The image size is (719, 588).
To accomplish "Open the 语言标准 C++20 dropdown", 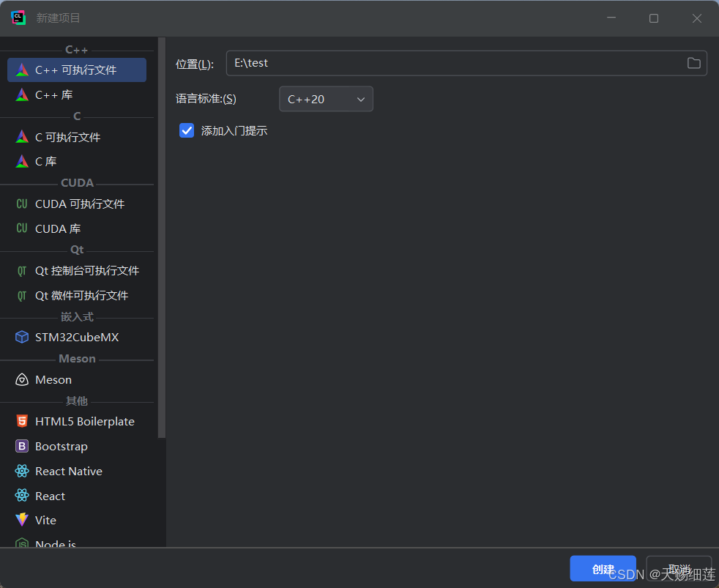I will [x=326, y=99].
